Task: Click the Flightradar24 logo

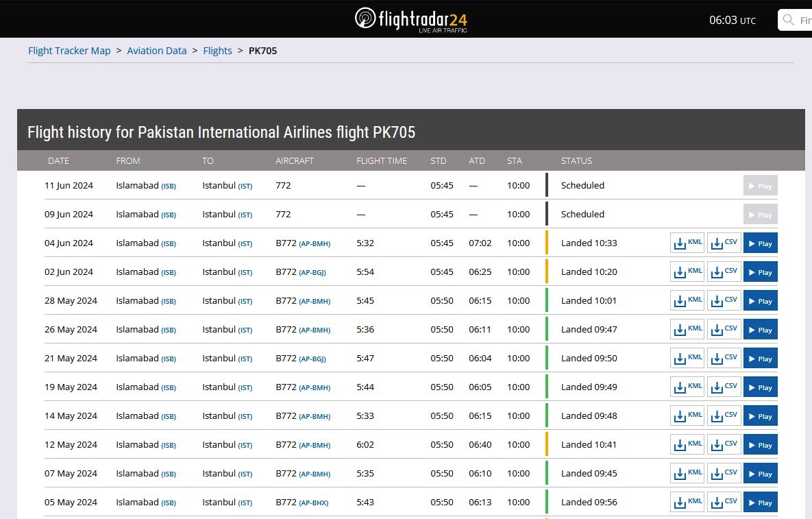Action: pos(411,20)
